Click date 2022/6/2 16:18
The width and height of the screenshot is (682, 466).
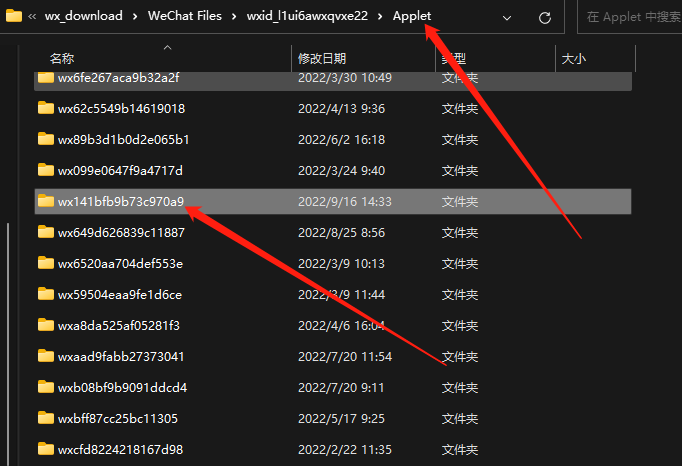(341, 140)
